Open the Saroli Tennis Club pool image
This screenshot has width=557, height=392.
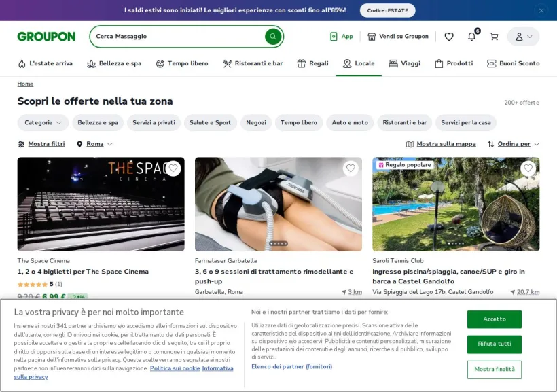(456, 204)
